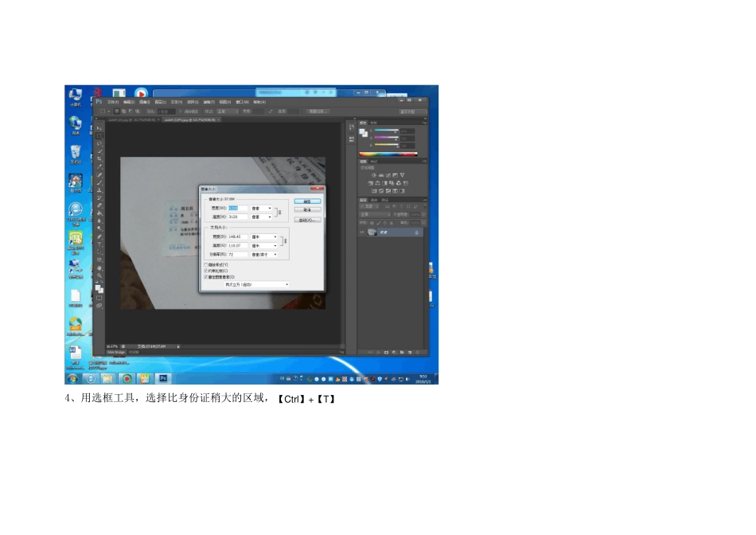Select the Paint Bucket tool
This screenshot has width=756, height=535.
(x=99, y=213)
